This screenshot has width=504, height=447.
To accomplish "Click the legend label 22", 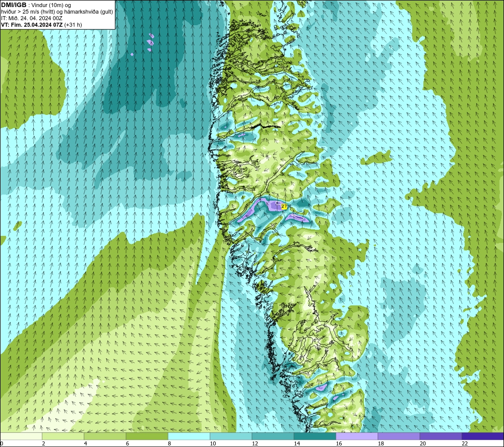I will pos(465,443).
